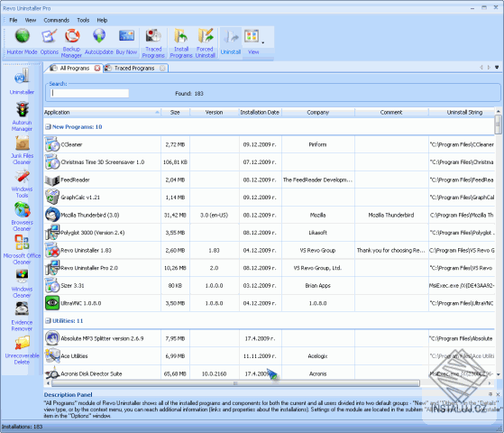504x433 pixels.
Task: Open Backup Manager from toolbar
Action: point(72,36)
